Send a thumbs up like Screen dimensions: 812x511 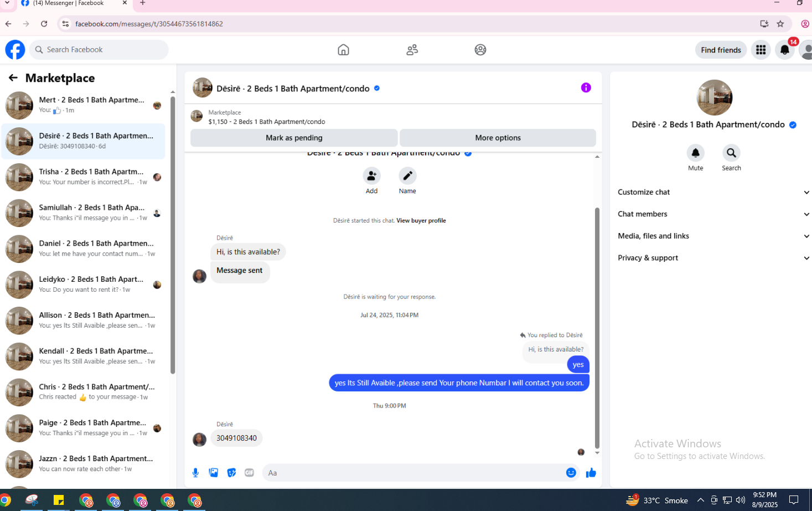591,473
